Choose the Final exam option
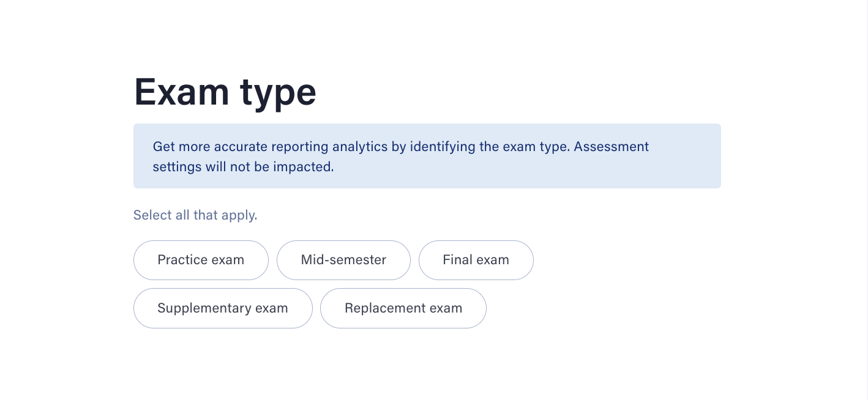Viewport: 868px width, 400px height. pos(476,260)
